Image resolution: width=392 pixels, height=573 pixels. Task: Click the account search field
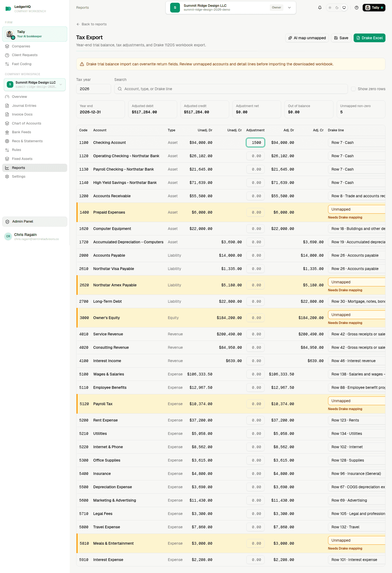click(x=231, y=89)
